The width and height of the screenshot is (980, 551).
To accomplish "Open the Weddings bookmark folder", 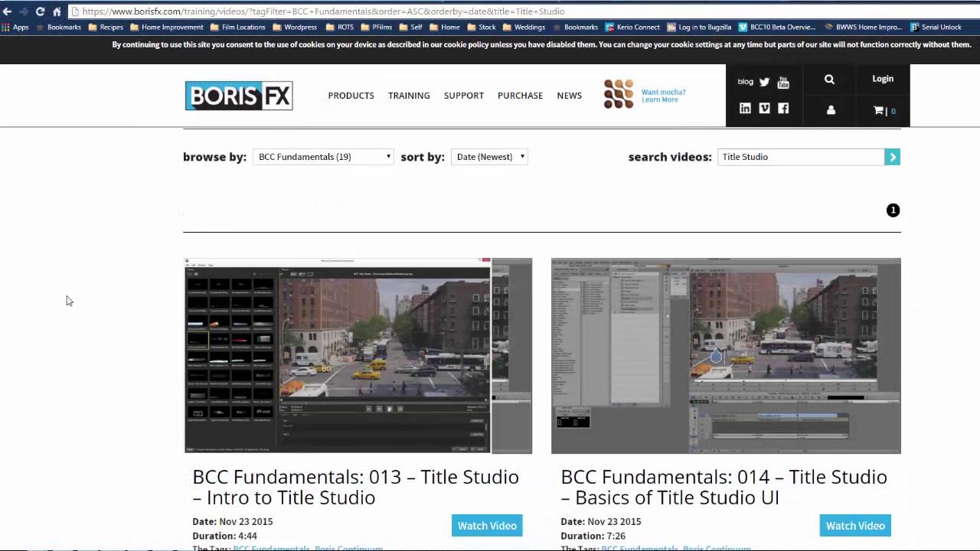I will [x=524, y=27].
